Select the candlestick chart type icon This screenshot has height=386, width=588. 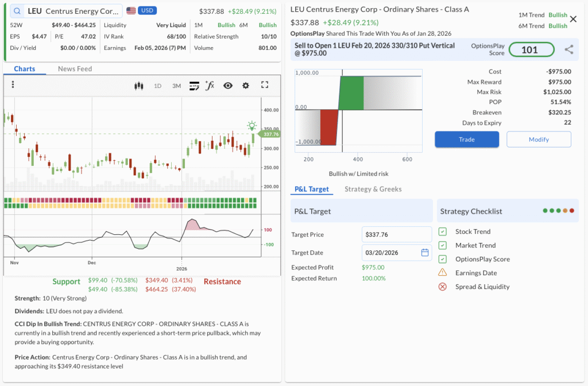click(138, 86)
